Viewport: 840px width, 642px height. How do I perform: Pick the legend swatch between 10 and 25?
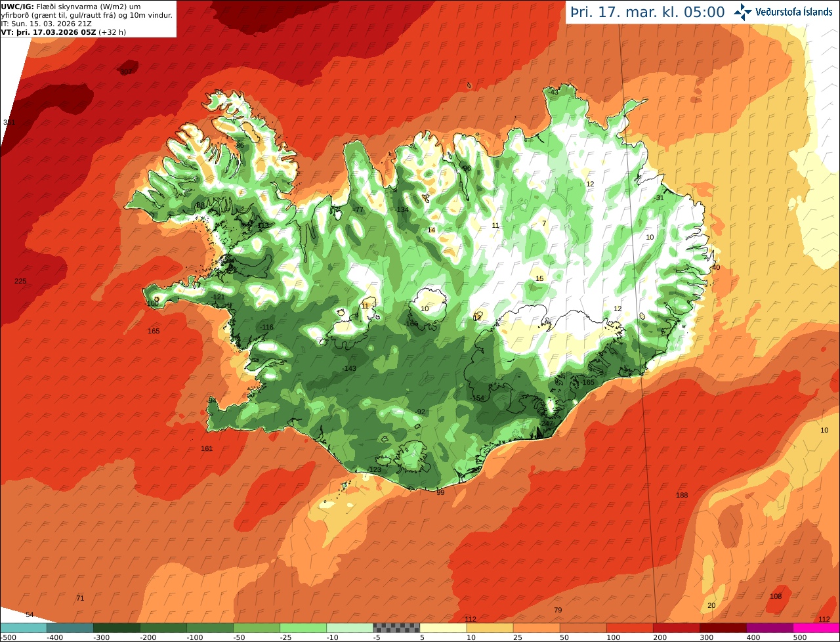click(489, 628)
